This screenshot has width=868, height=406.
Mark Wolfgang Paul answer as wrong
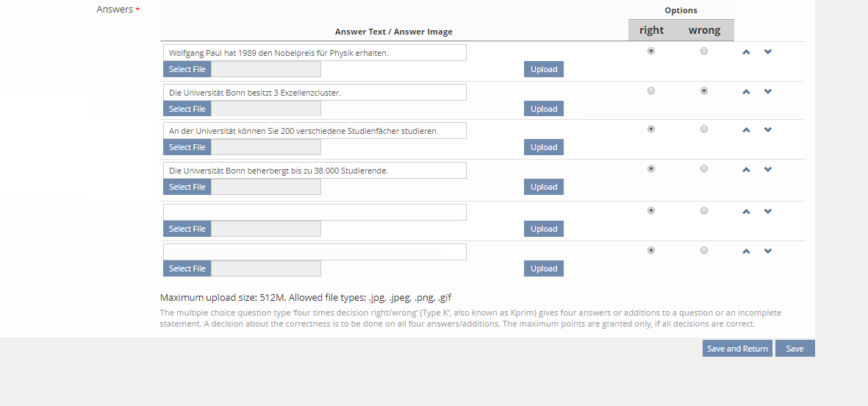coord(704,51)
